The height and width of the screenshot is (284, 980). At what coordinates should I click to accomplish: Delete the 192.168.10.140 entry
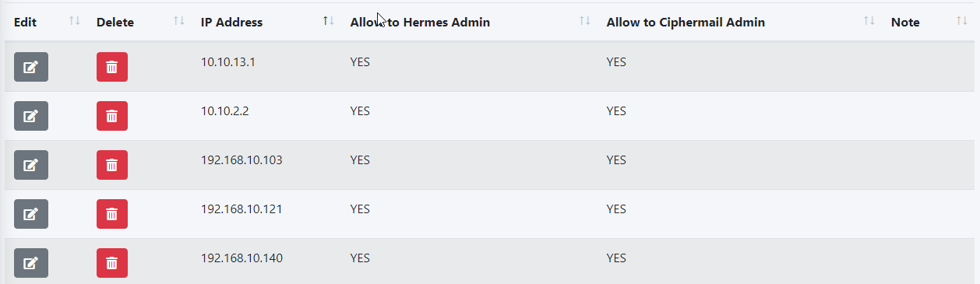click(x=112, y=263)
